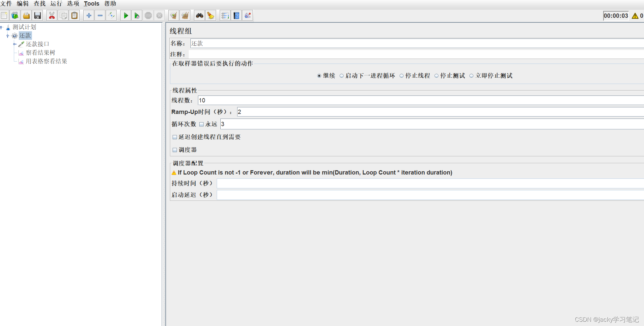Create a new test plan with the New icon
This screenshot has height=326, width=644.
coord(4,15)
